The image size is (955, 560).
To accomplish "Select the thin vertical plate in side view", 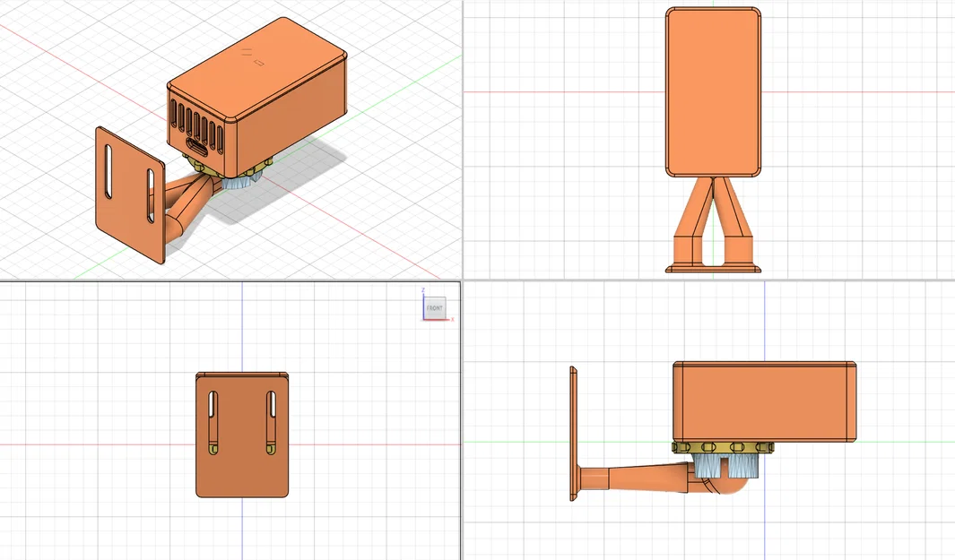I will tap(573, 434).
